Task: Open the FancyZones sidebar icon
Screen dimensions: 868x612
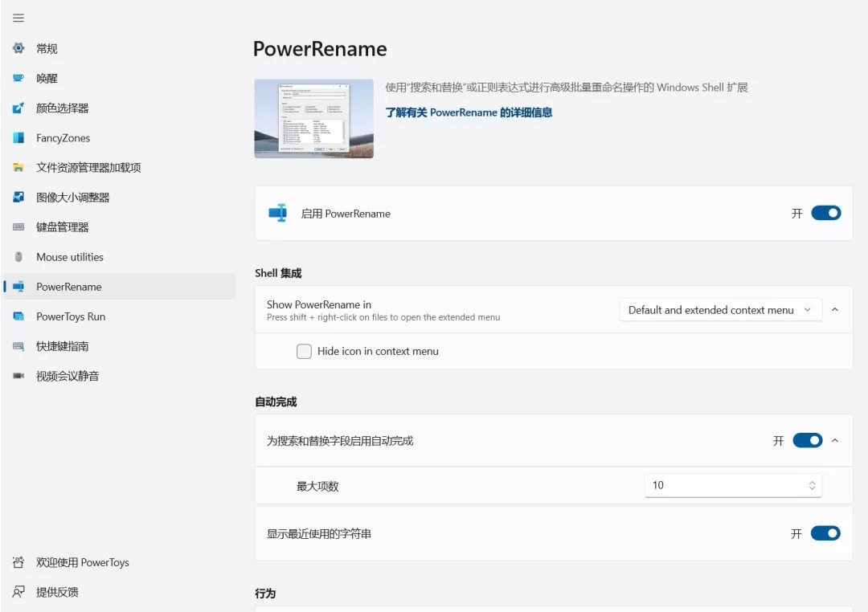Action: point(18,138)
